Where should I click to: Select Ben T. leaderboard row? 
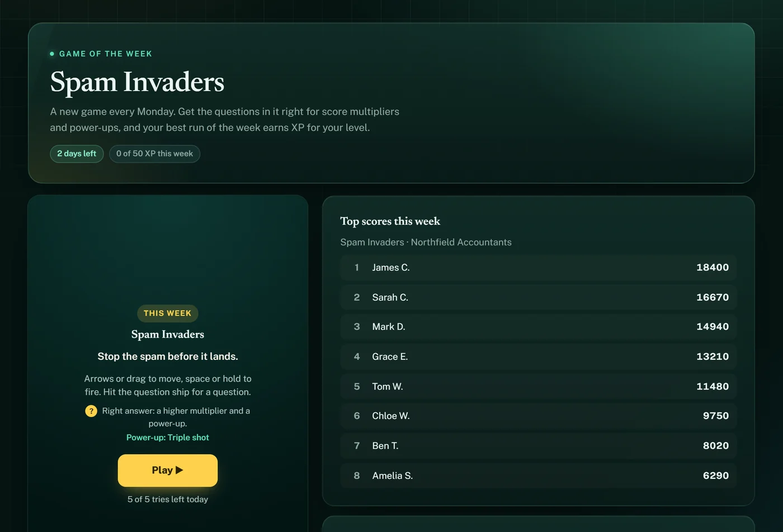coord(539,446)
